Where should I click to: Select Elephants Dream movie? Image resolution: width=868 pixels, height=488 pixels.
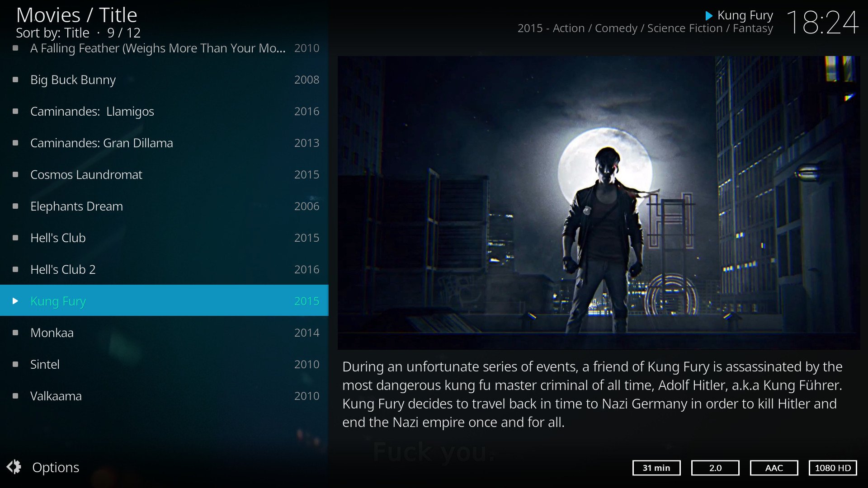pyautogui.click(x=164, y=206)
